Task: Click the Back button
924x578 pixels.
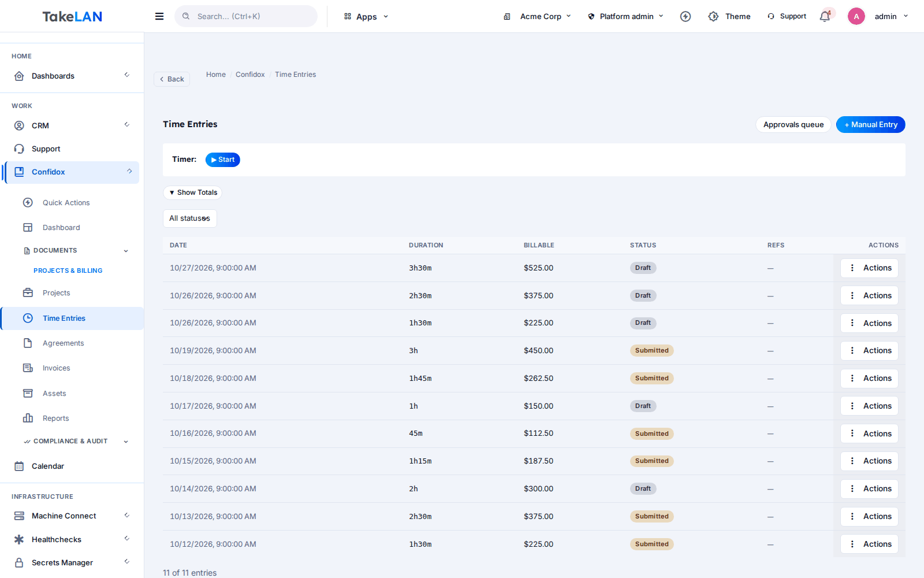Action: [172, 79]
